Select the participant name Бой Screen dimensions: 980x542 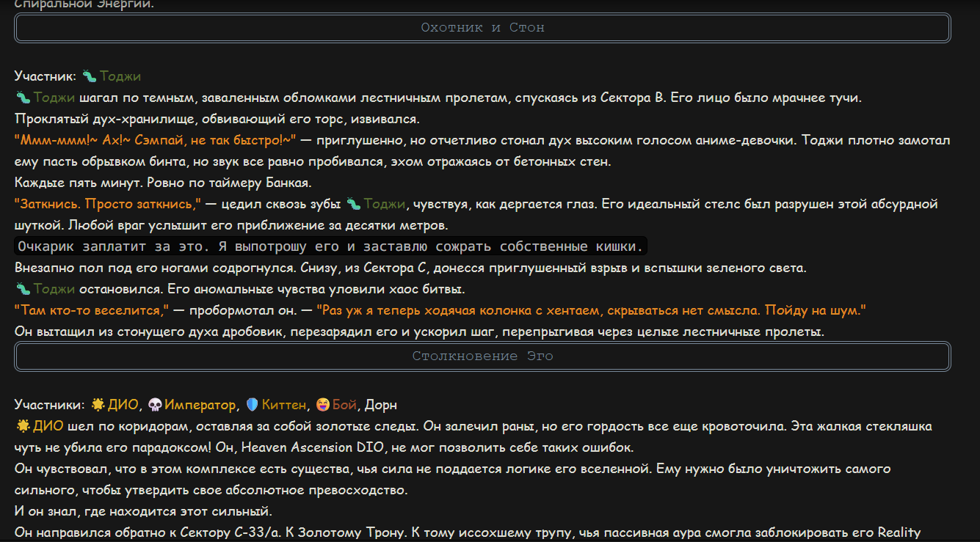344,405
